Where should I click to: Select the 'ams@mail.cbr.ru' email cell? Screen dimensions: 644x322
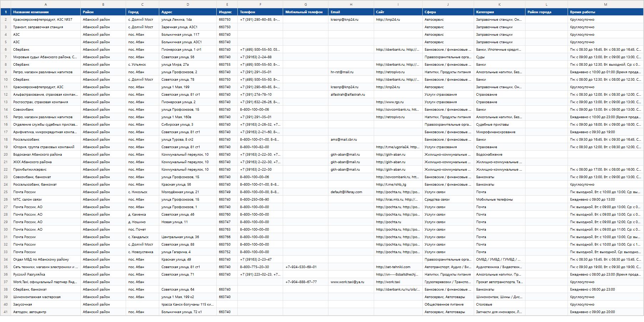coord(351,140)
